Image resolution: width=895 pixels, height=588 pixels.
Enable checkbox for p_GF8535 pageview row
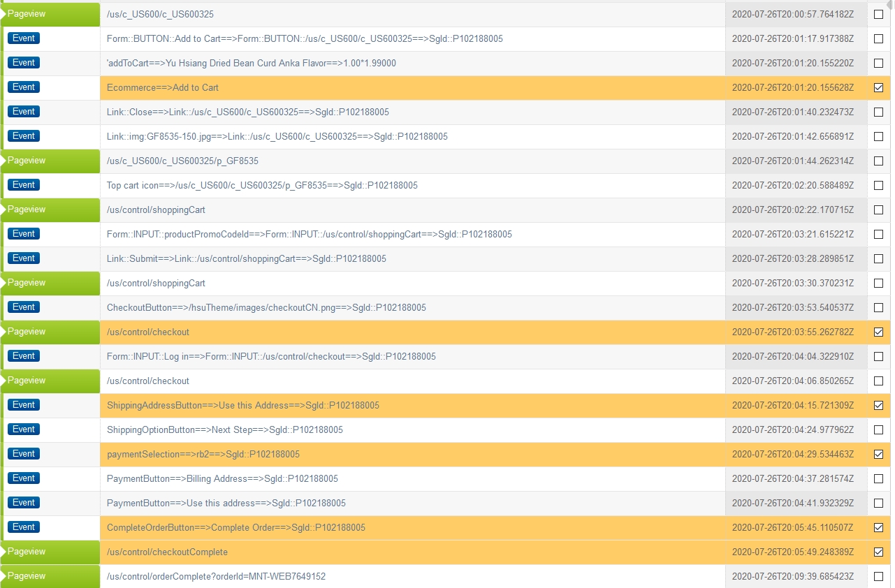tap(878, 161)
